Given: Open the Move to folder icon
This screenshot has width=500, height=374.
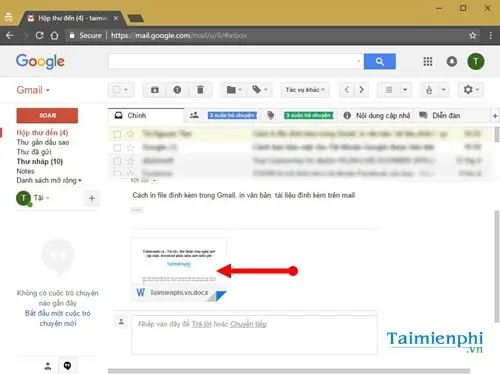Looking at the screenshot, I should pyautogui.click(x=234, y=90).
